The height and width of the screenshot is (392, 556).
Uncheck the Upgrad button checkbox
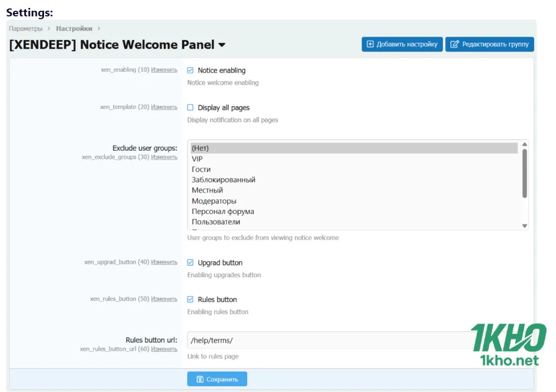(190, 263)
